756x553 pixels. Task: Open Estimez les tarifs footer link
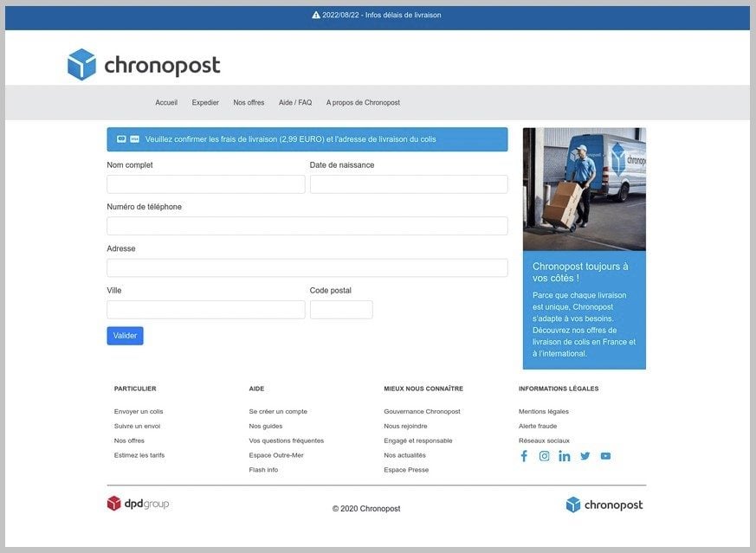139,454
